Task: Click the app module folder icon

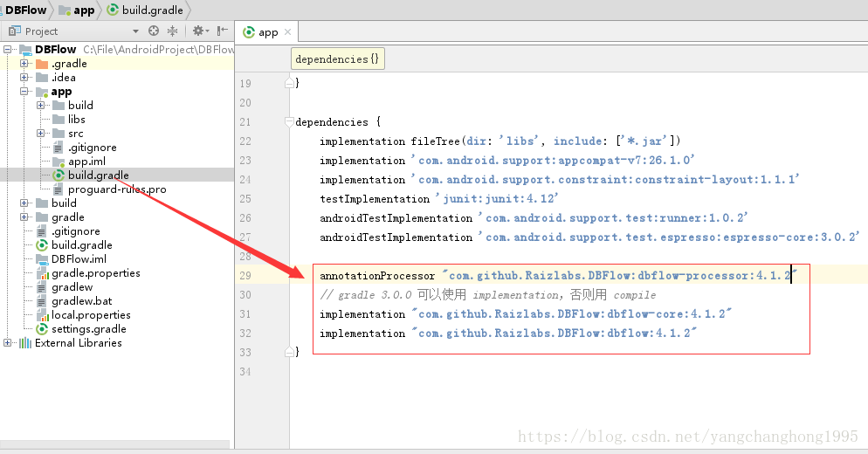Action: (42, 92)
